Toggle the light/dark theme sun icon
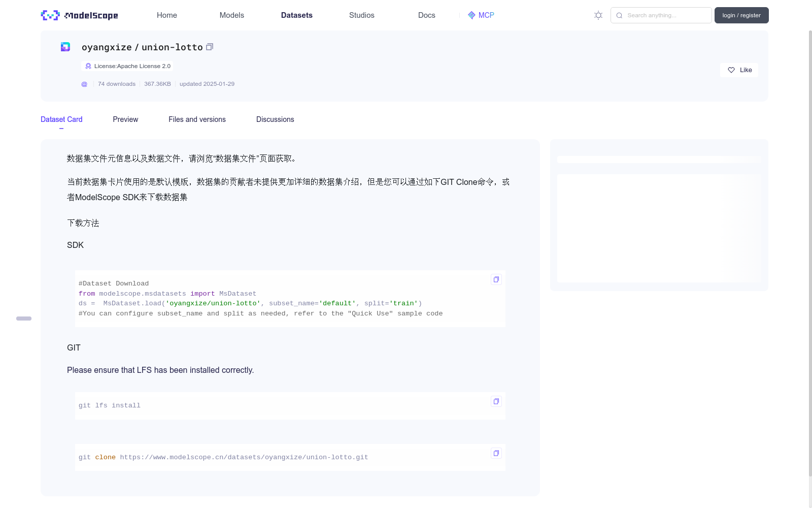Viewport: 812px width, 508px height. point(598,15)
